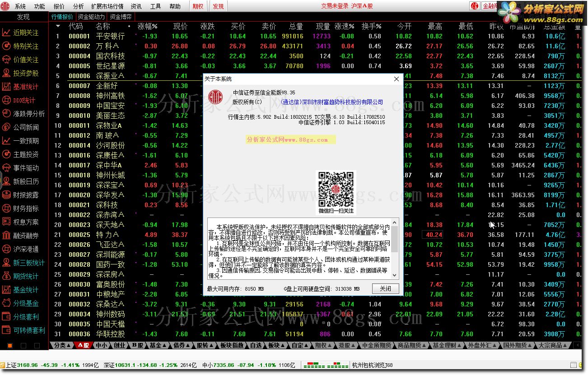
Task: Open the 分析 menu
Action: [79, 6]
